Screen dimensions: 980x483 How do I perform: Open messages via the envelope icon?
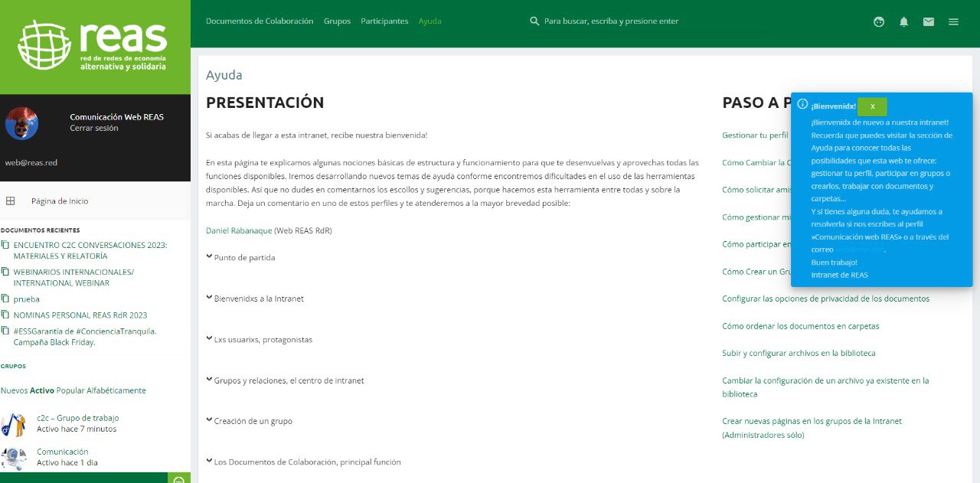click(928, 21)
